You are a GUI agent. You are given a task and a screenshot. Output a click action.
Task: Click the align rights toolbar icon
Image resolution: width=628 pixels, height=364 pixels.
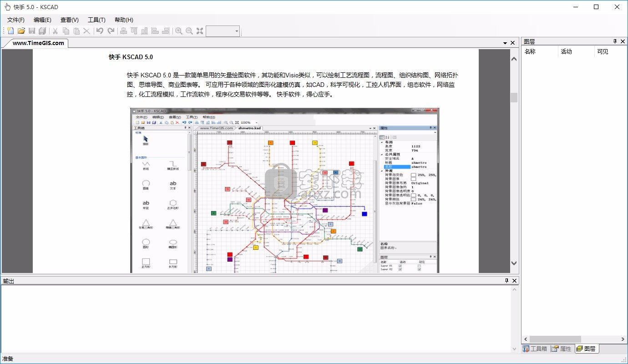pyautogui.click(x=166, y=31)
